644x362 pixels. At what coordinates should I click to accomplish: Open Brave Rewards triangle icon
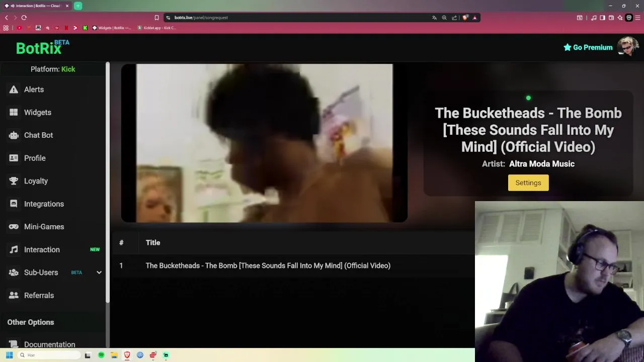coord(474,18)
